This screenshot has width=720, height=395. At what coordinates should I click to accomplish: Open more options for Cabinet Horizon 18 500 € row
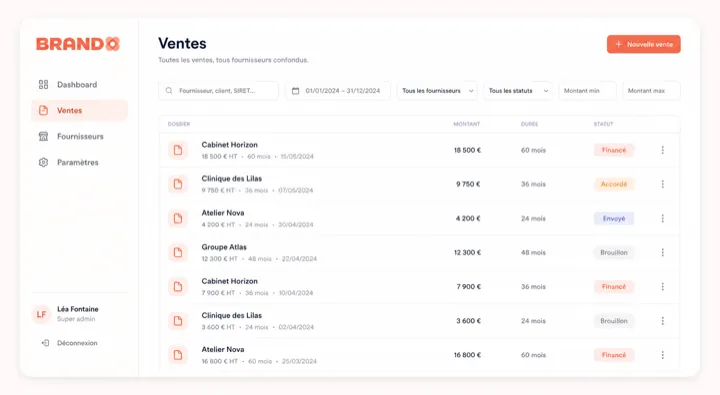[663, 150]
